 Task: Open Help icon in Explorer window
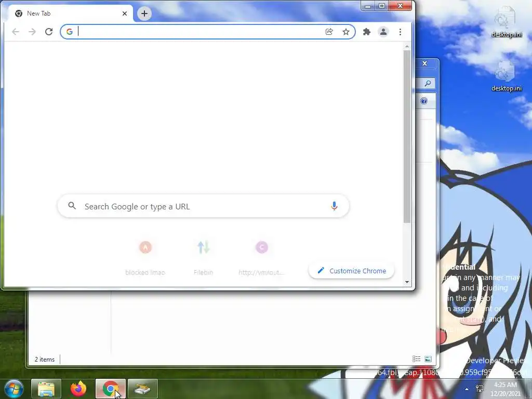424,101
